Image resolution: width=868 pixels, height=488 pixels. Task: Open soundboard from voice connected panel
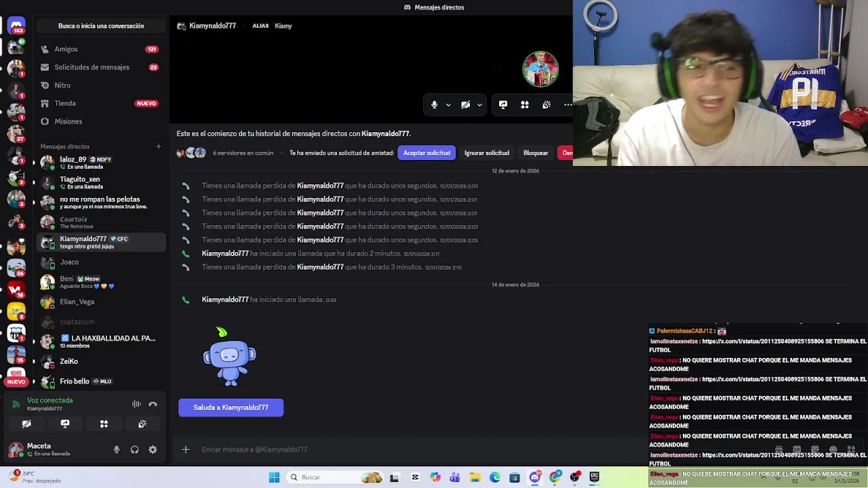tap(142, 424)
